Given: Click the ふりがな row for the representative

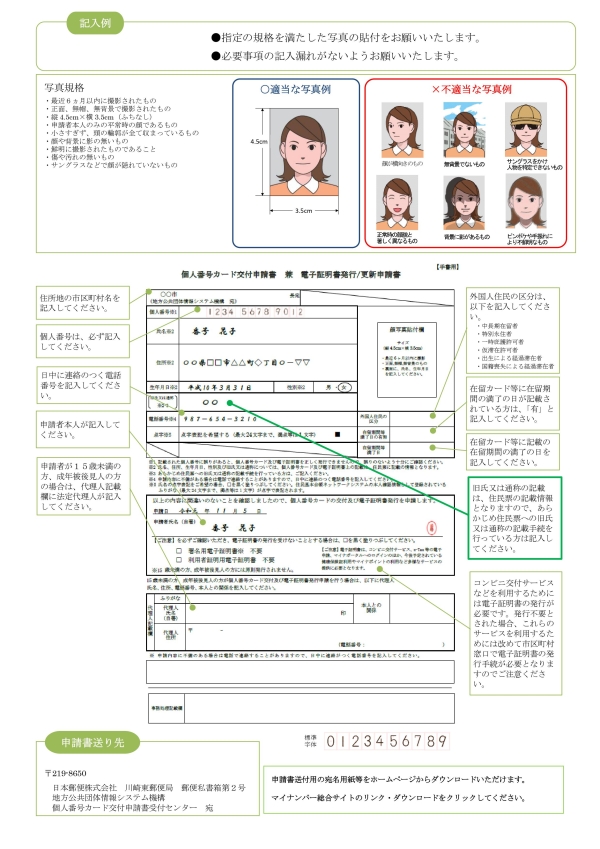Looking at the screenshot, I should [x=269, y=598].
